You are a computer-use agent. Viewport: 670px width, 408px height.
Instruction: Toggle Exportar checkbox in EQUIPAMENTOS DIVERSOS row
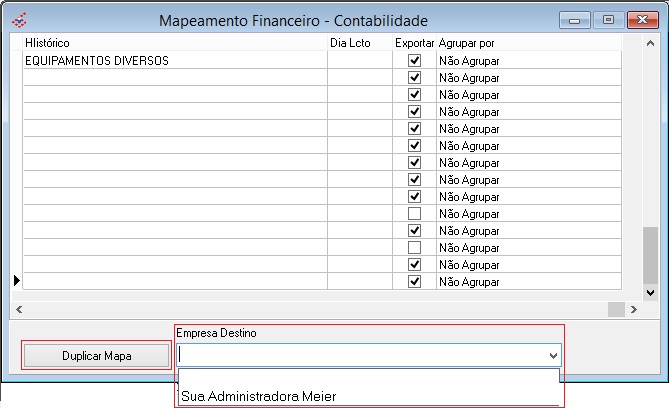(x=414, y=60)
